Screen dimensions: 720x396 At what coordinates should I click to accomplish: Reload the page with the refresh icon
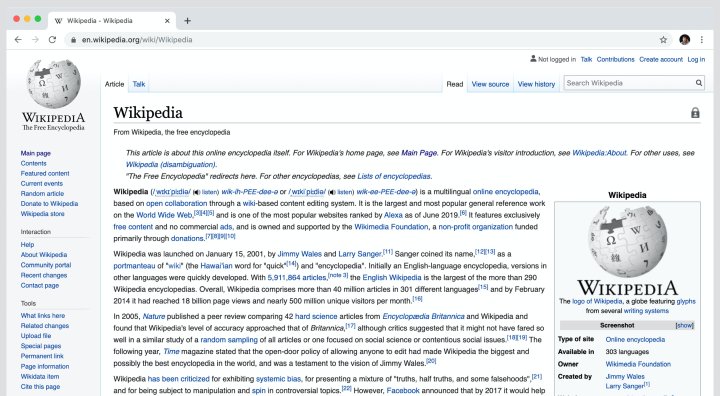click(52, 40)
